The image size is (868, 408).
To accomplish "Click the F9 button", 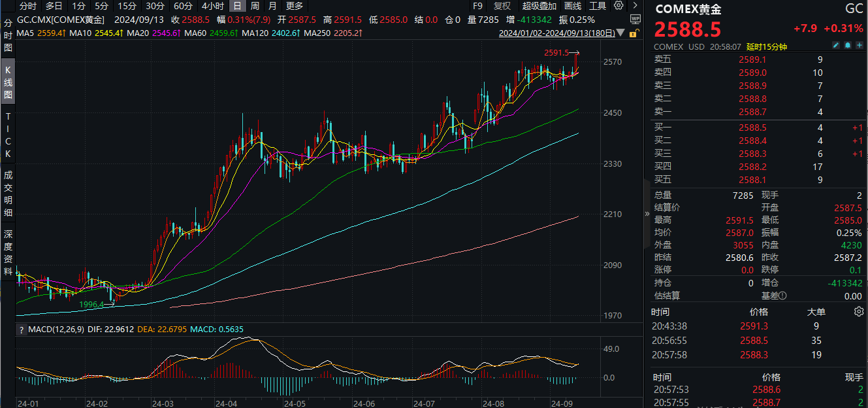I will click(x=477, y=5).
